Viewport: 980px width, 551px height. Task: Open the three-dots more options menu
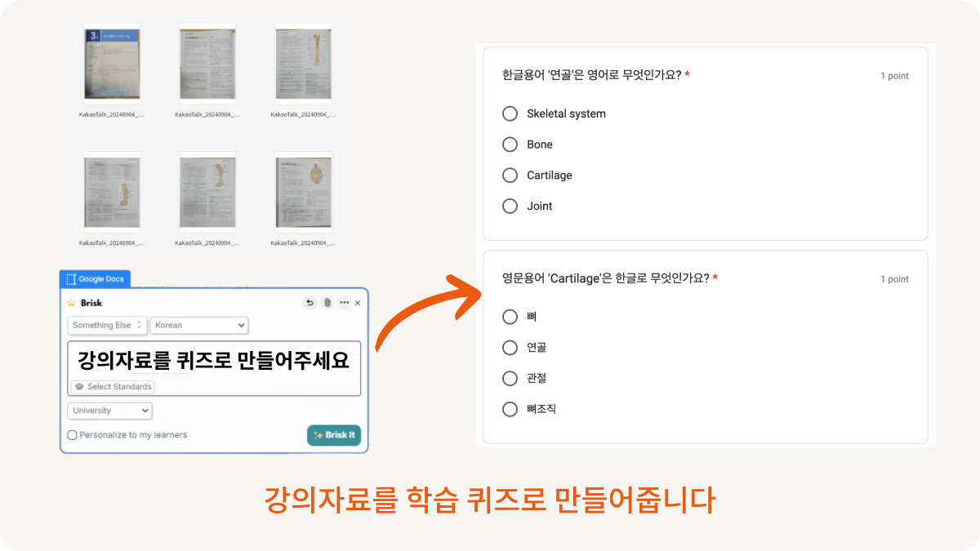point(345,303)
